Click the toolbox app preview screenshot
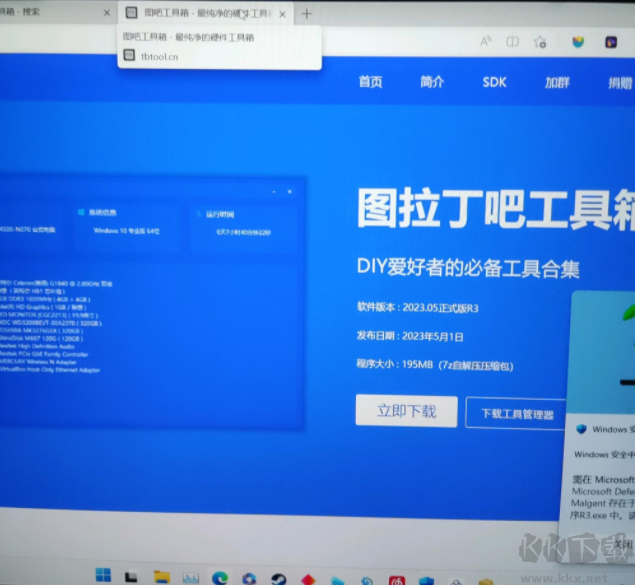Viewport: 635px width, 585px height. pyautogui.click(x=152, y=304)
